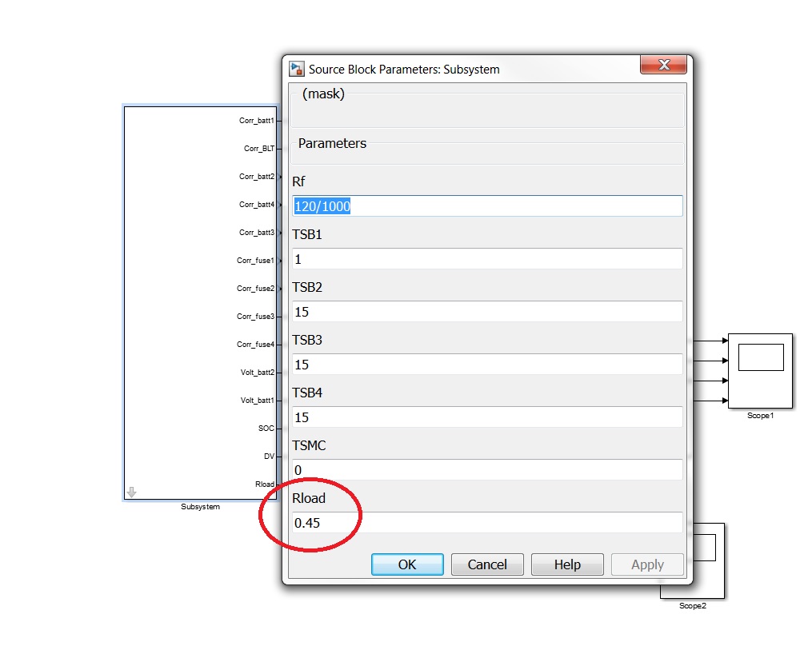Cancel the parameter changes
Viewport: 812px width, 646px height.
[486, 564]
